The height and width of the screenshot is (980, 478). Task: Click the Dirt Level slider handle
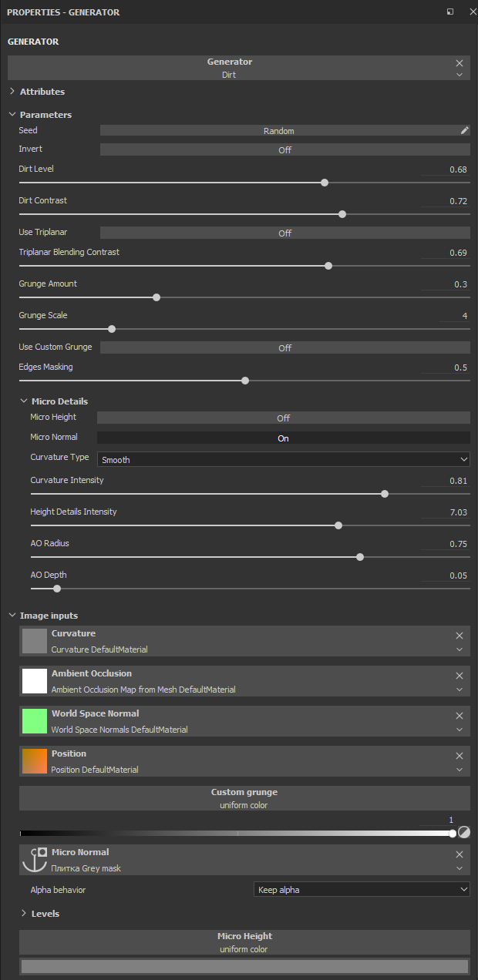(325, 183)
